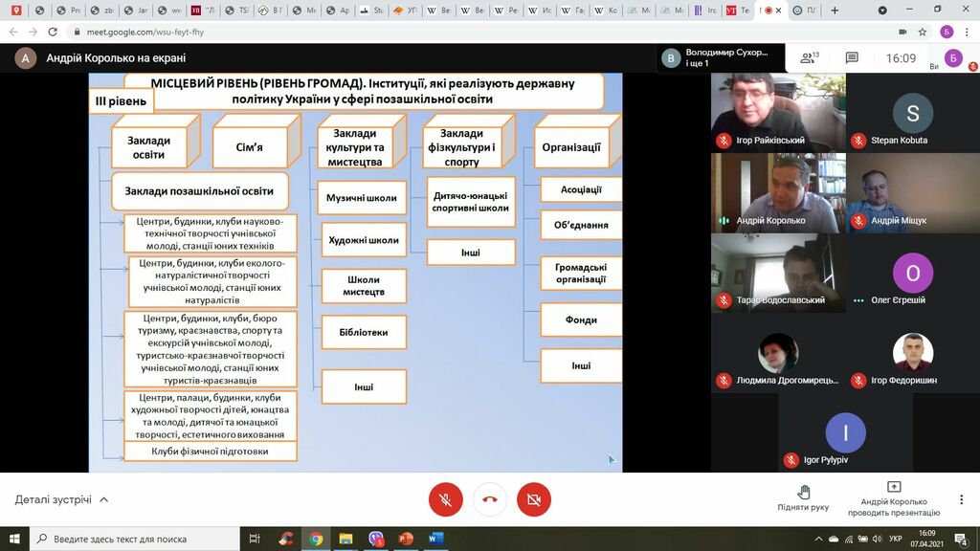Click the presentation status by Андрій Королько
This screenshot has width=980, height=551.
coord(894,498)
